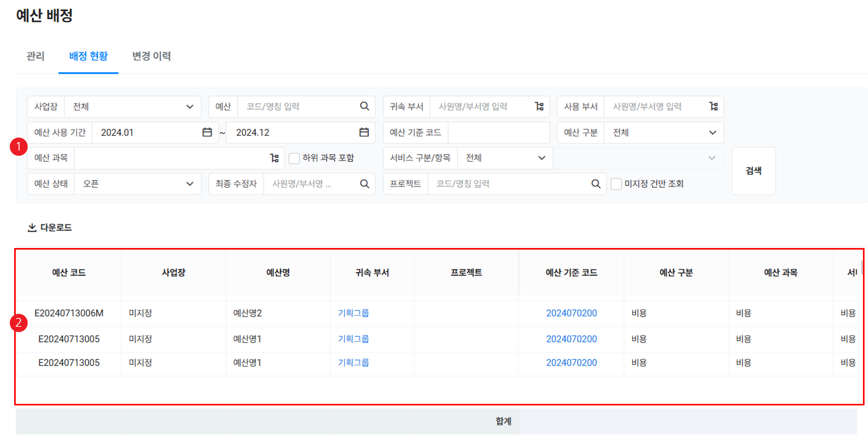Enable 하위 과목 포함 checkbox
Screen dimensions: 868x435
[x=294, y=158]
